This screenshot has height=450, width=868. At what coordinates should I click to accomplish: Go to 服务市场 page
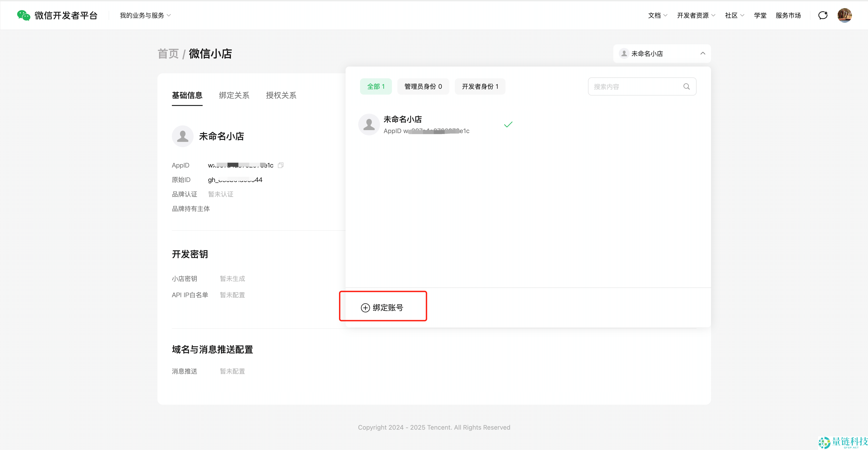pyautogui.click(x=788, y=16)
